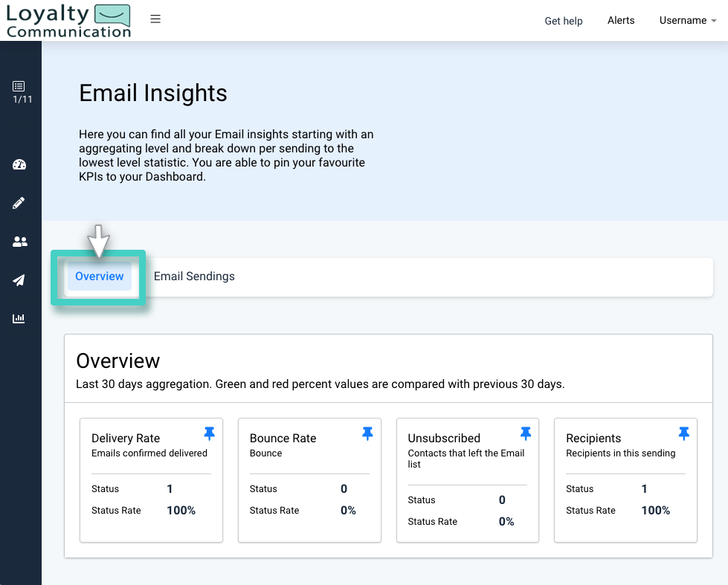Open the Alerts section
This screenshot has width=728, height=585.
[x=621, y=20]
